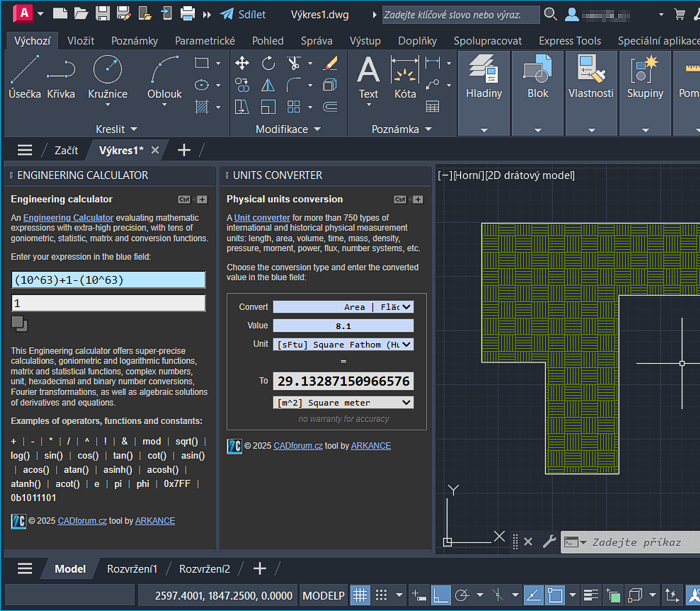Open file via folder icon
The width and height of the screenshot is (700, 611).
click(x=81, y=14)
